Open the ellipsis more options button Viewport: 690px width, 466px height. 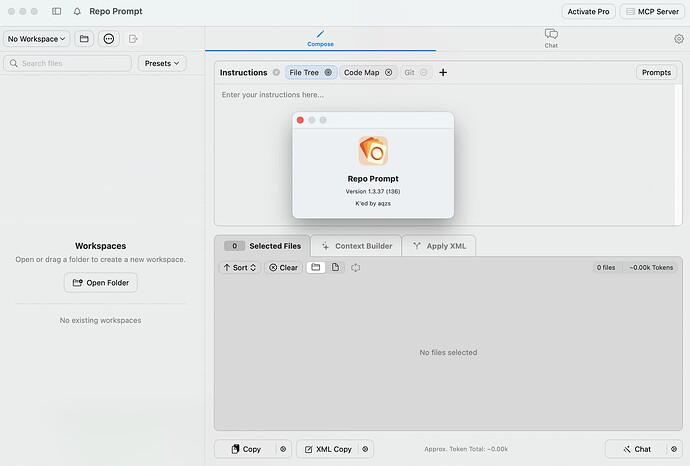pyautogui.click(x=109, y=39)
